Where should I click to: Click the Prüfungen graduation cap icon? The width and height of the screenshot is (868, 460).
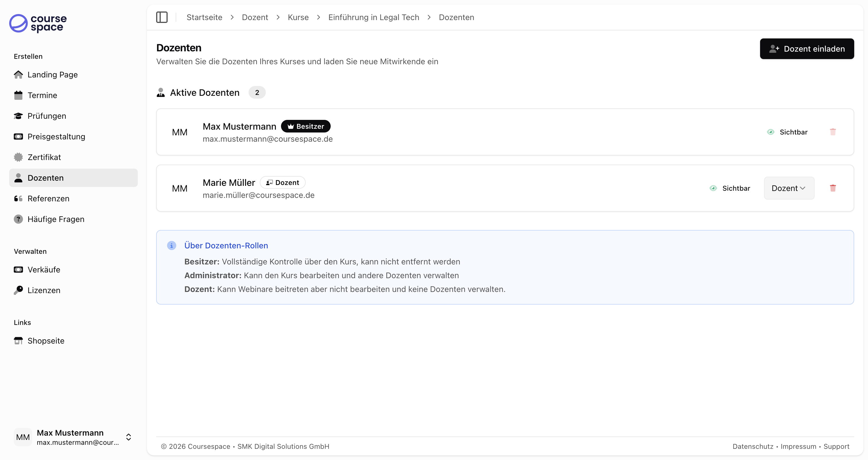click(18, 116)
